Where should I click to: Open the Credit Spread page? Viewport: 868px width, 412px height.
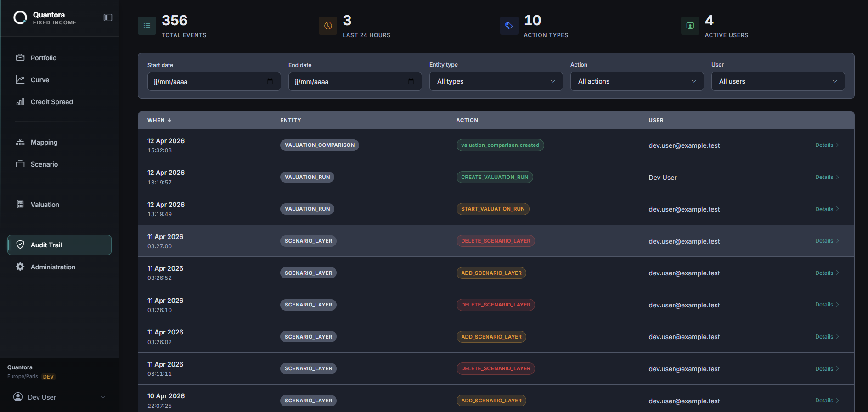[x=51, y=102]
